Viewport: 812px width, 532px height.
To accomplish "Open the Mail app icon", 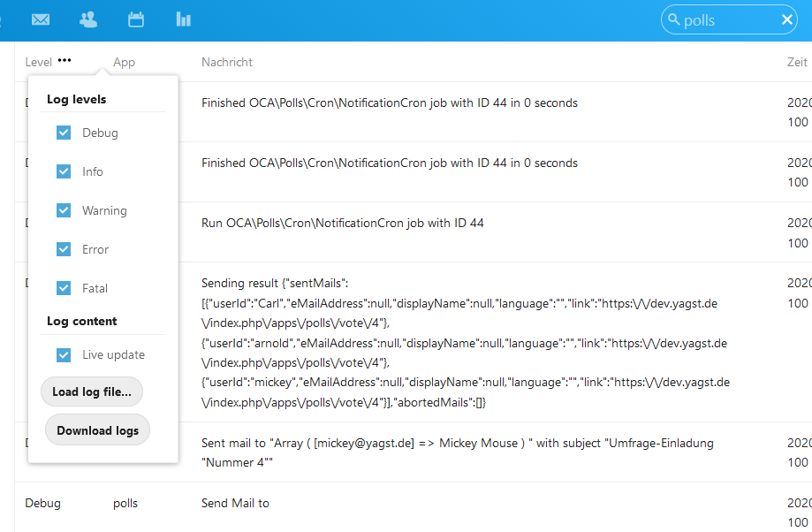I will point(41,19).
